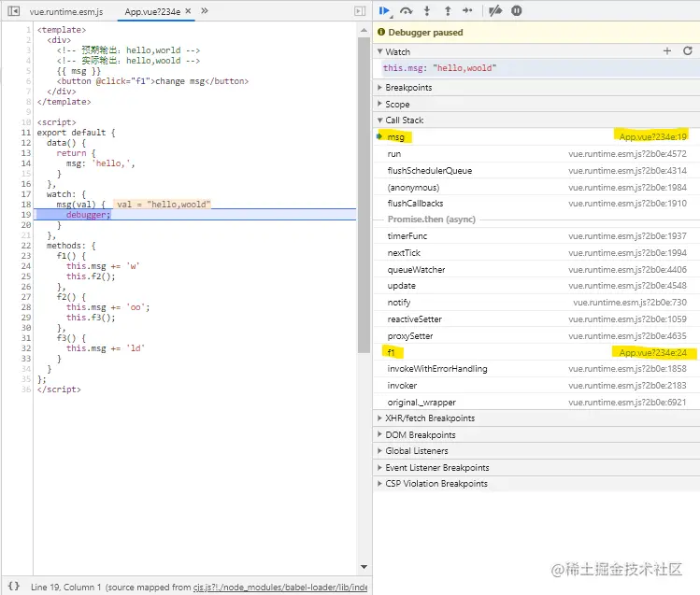Image resolution: width=700 pixels, height=595 pixels.
Task: Click the watch: { line in code
Action: click(x=65, y=194)
